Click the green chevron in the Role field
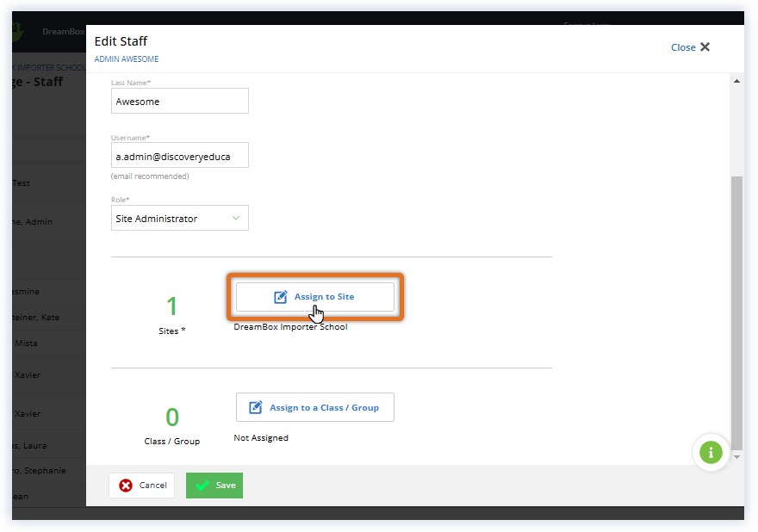Image resolution: width=758 pixels, height=532 pixels. (x=236, y=218)
